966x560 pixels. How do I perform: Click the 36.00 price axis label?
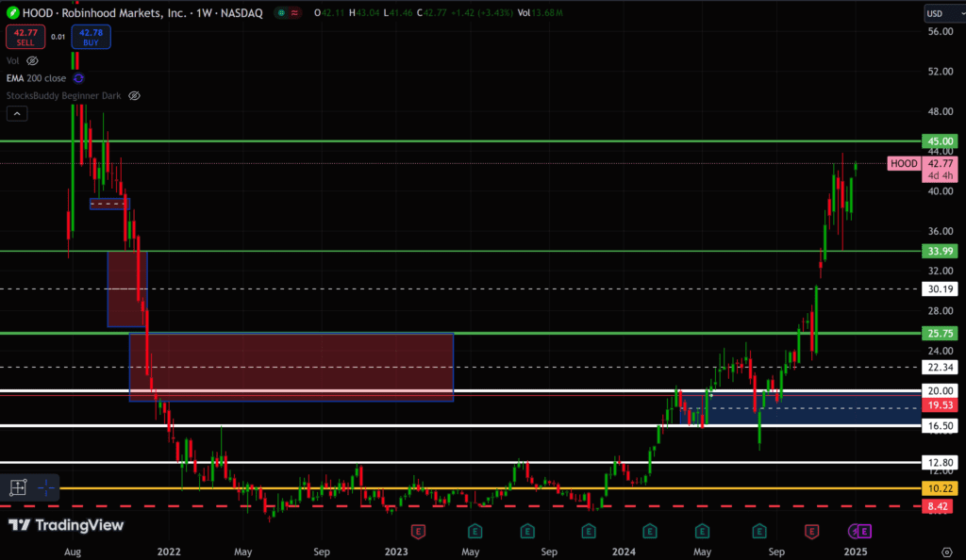941,231
